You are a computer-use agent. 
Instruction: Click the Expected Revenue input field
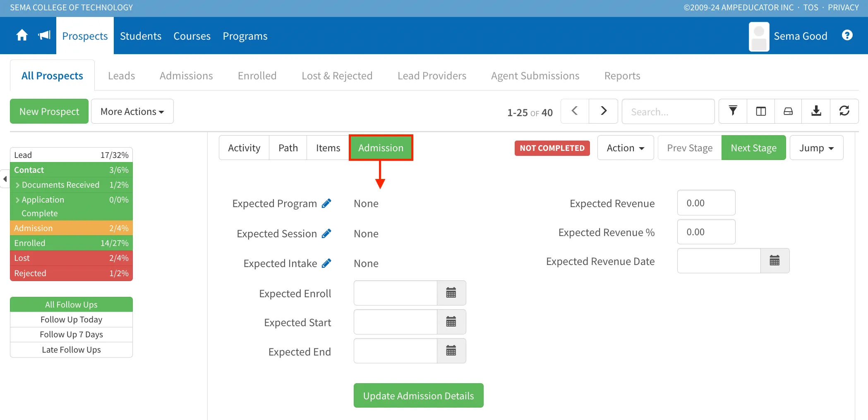(x=706, y=203)
